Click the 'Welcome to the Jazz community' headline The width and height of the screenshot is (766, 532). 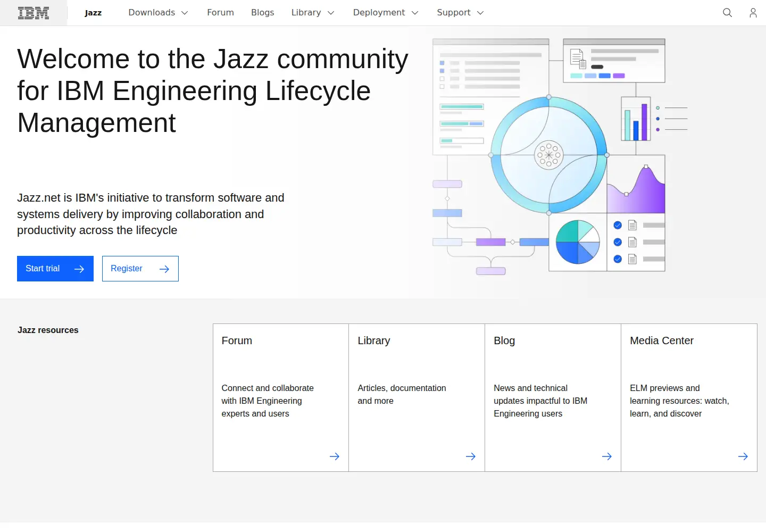213,90
